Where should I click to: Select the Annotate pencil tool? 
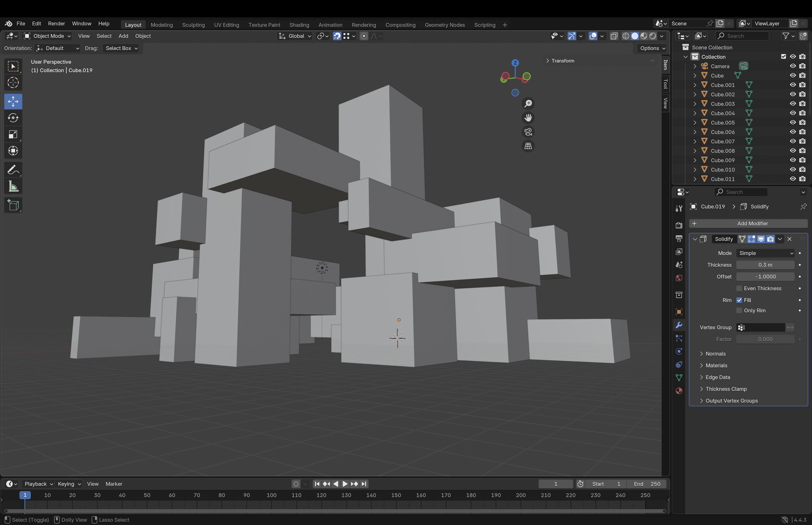click(13, 170)
